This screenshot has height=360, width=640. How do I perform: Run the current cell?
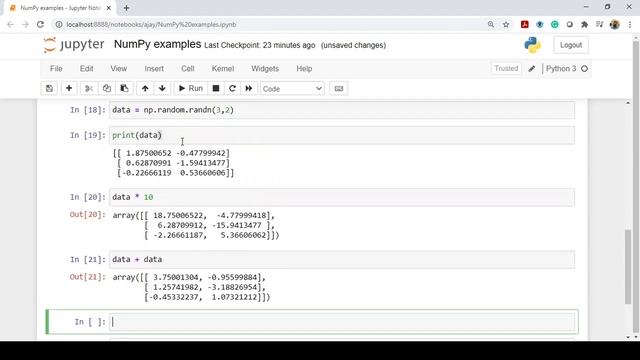point(191,89)
